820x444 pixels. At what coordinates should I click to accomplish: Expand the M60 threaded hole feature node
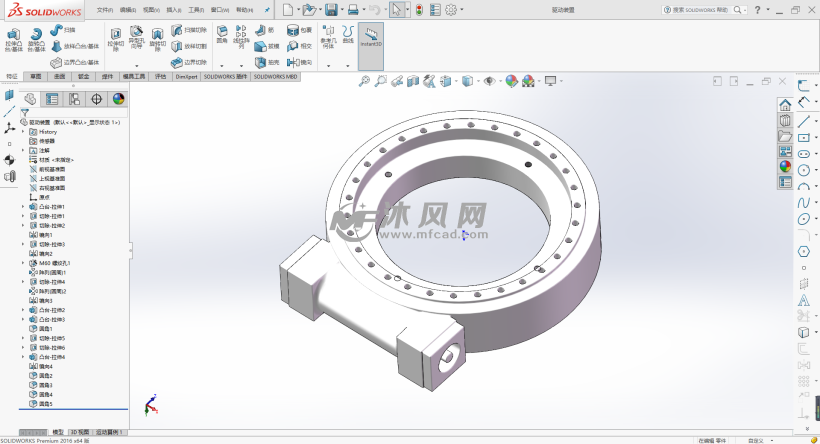click(22, 263)
